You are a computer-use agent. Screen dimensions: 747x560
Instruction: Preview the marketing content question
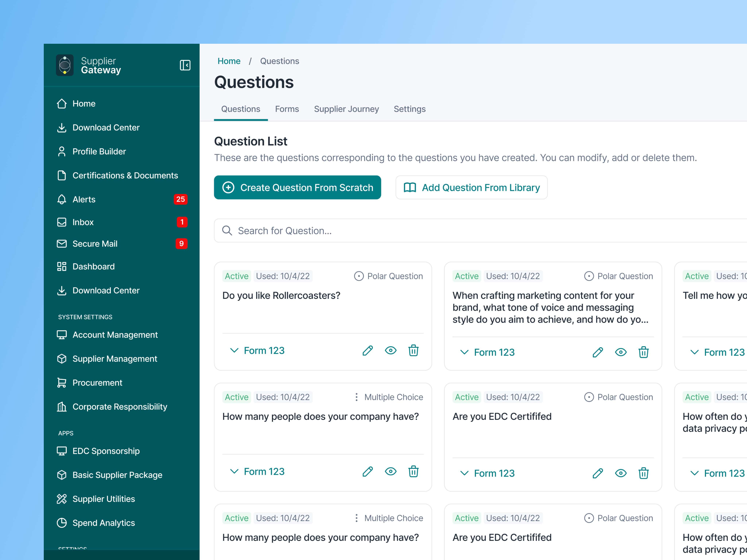(620, 352)
